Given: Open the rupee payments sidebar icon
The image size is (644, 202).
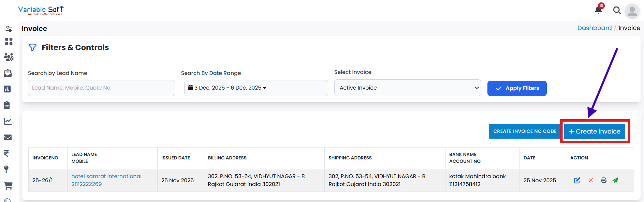Looking at the screenshot, I should 6,153.
